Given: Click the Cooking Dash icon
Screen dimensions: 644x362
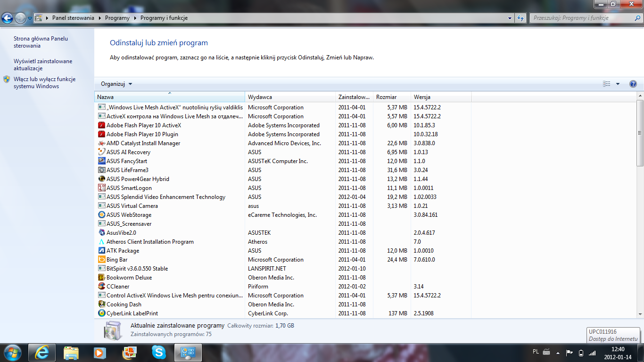Looking at the screenshot, I should point(101,304).
